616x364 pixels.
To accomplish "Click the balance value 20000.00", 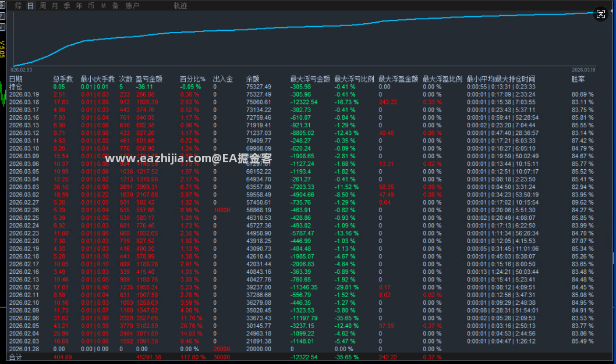I will [x=259, y=349].
